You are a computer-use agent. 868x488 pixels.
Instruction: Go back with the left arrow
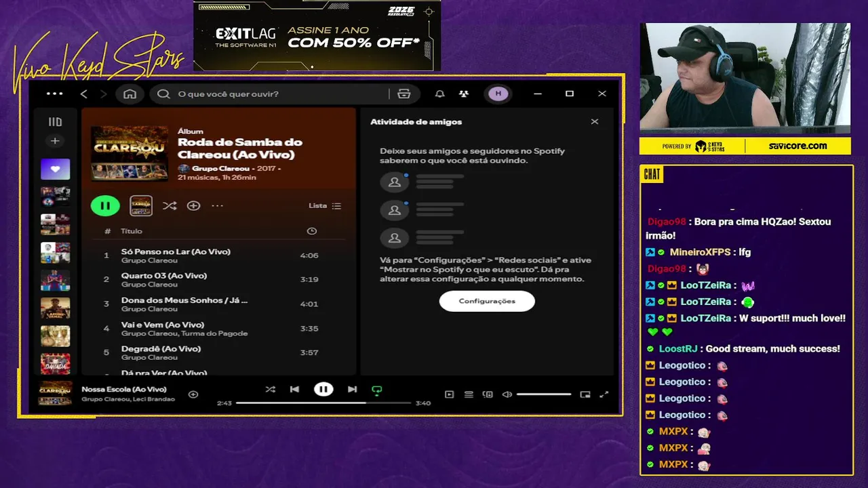point(84,94)
